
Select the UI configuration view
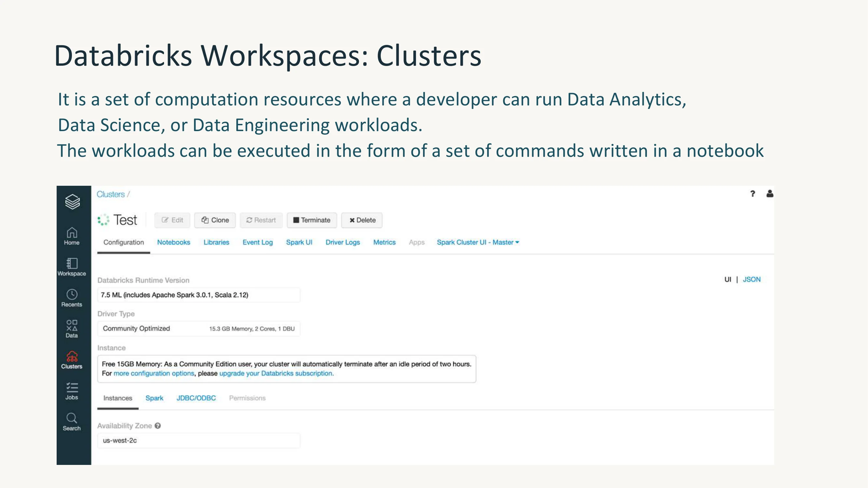727,279
